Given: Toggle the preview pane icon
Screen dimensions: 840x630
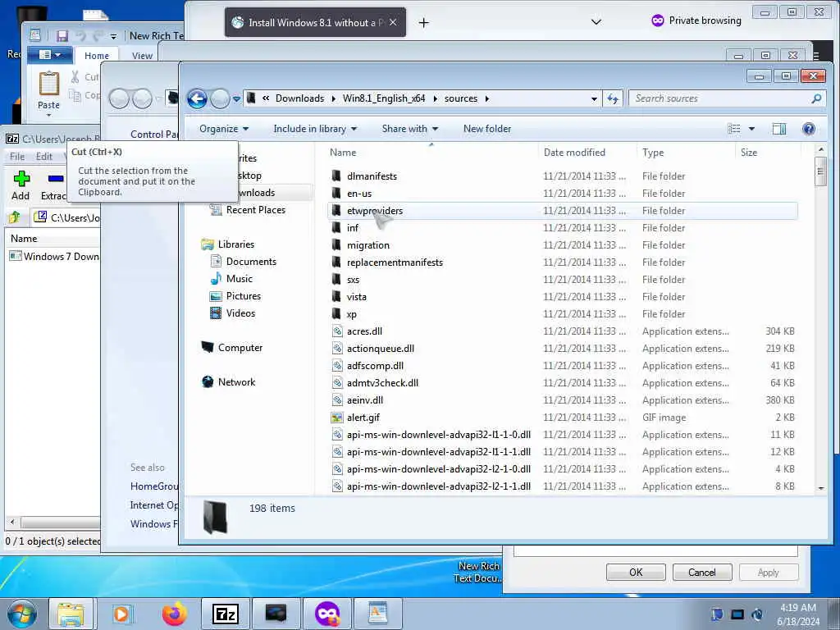Looking at the screenshot, I should pos(779,129).
